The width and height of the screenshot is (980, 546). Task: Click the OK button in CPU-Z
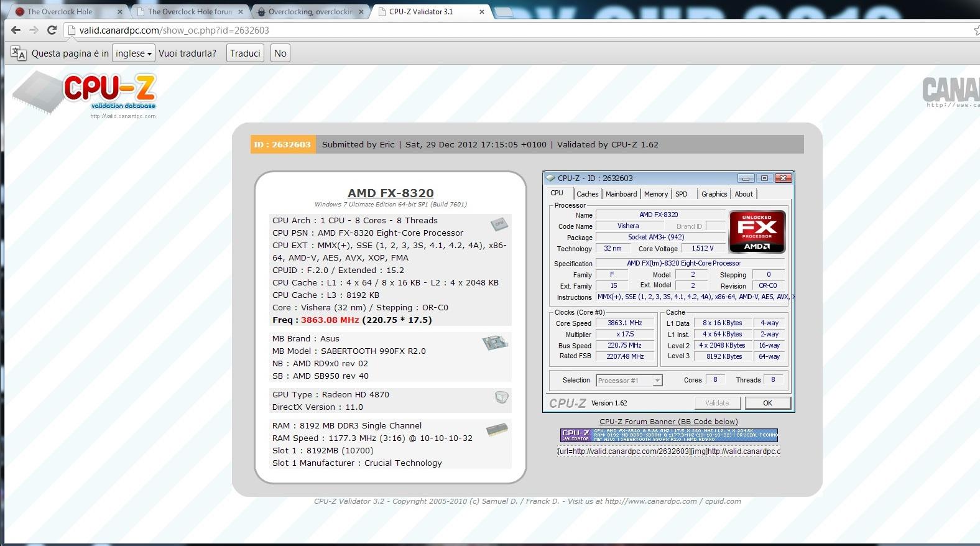(x=767, y=403)
